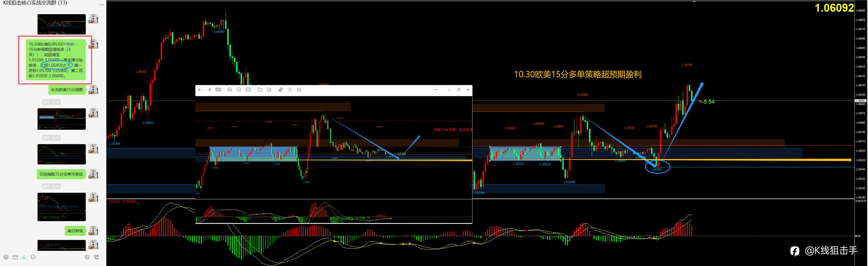Click current price 1.06092 display

[x=834, y=8]
